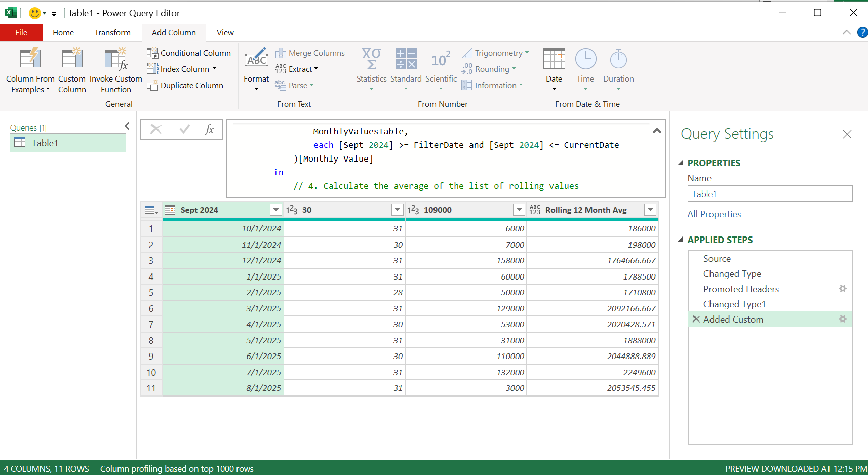Select the Add Column tab
Image resolution: width=868 pixels, height=475 pixels.
point(174,32)
